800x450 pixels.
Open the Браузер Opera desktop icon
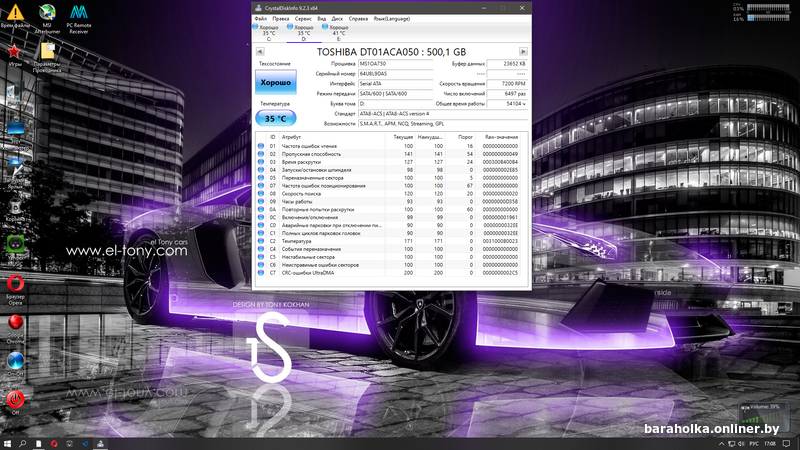tap(15, 289)
